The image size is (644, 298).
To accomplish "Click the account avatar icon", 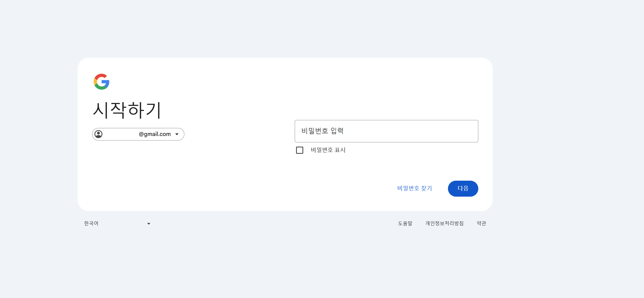I will [98, 134].
